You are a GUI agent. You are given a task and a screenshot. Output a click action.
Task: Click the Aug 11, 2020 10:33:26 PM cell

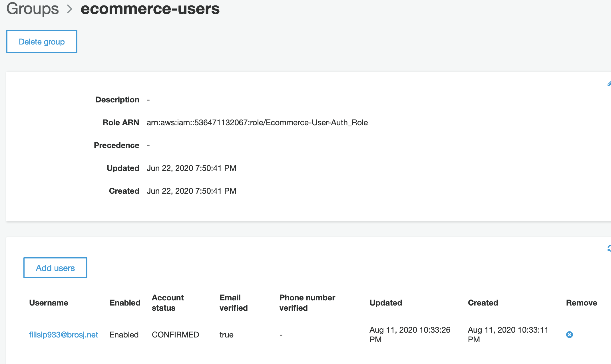[410, 335]
